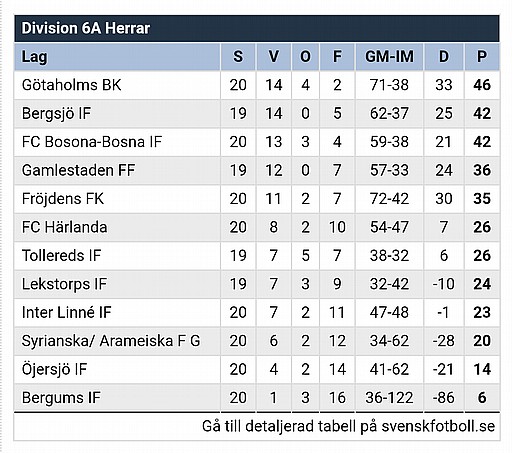Click the S matches played header

pos(238,57)
